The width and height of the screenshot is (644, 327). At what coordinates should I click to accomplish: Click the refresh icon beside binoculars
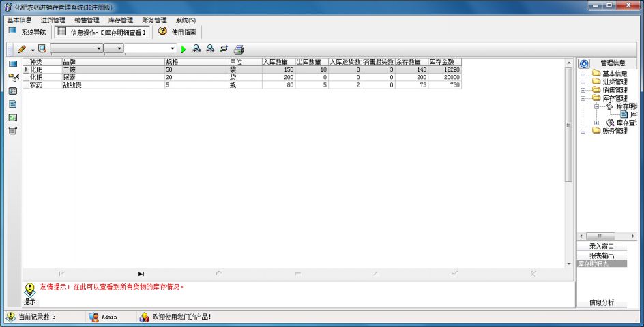(224, 49)
